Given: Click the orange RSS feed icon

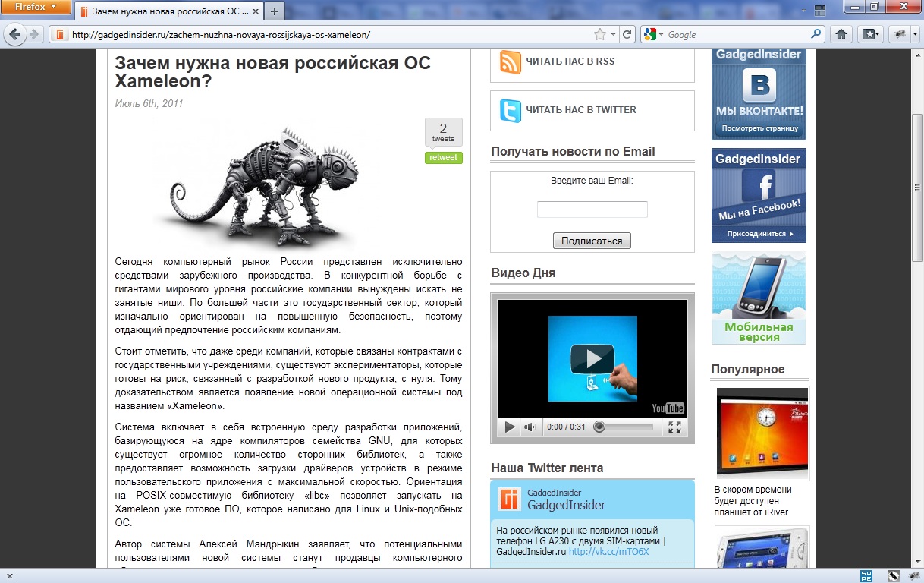Looking at the screenshot, I should click(x=510, y=61).
